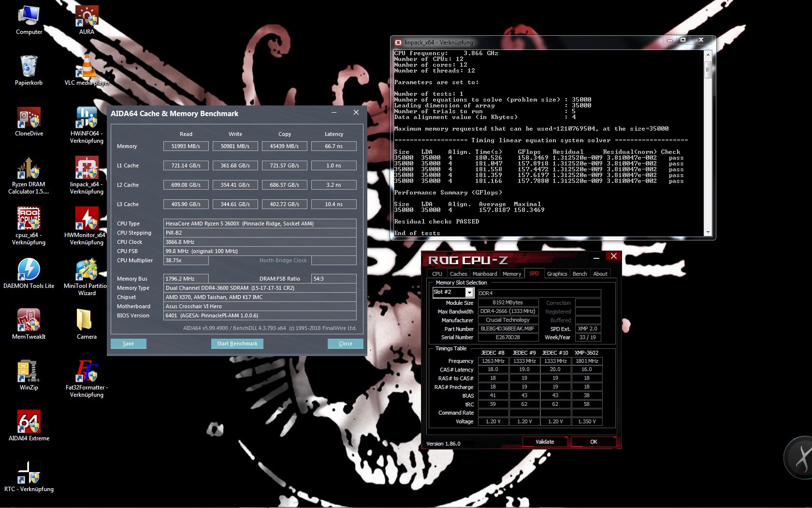Minimize the ROG CPU-Z window
This screenshot has width=812, height=508.
pos(596,257)
